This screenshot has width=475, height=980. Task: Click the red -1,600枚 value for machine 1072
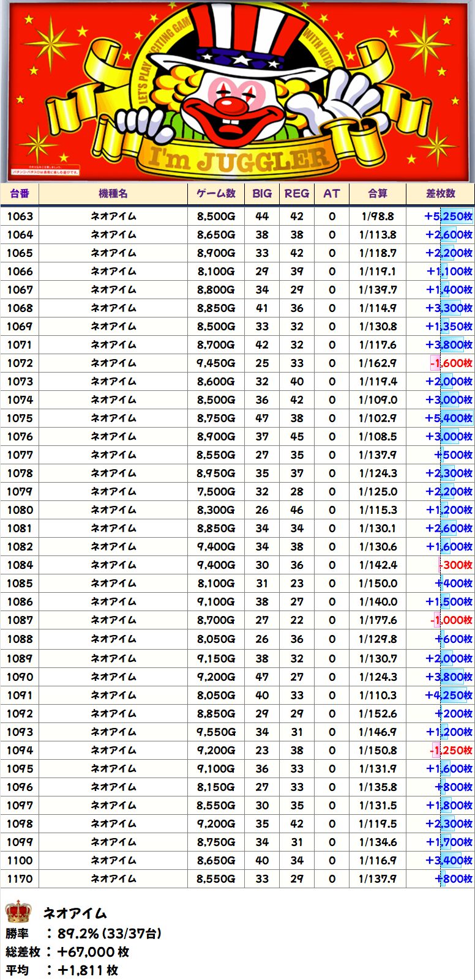451,363
